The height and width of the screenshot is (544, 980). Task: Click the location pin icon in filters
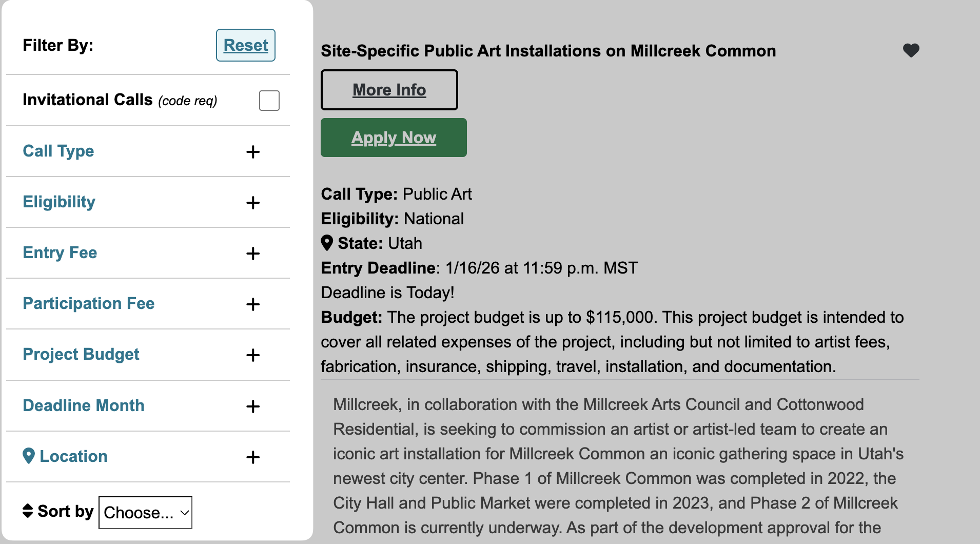pos(29,456)
